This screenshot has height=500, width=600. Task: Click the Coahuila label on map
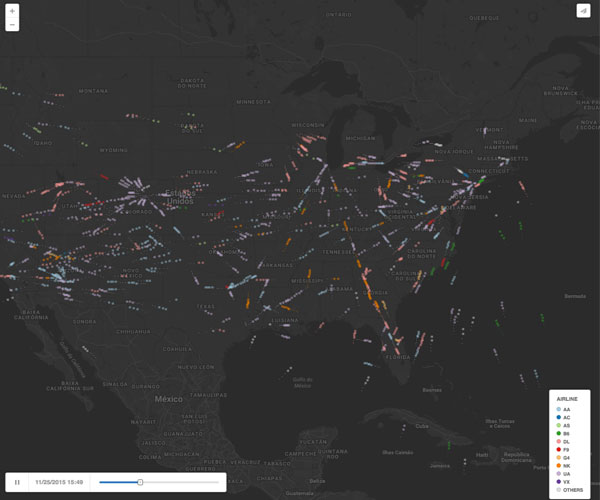coord(177,349)
